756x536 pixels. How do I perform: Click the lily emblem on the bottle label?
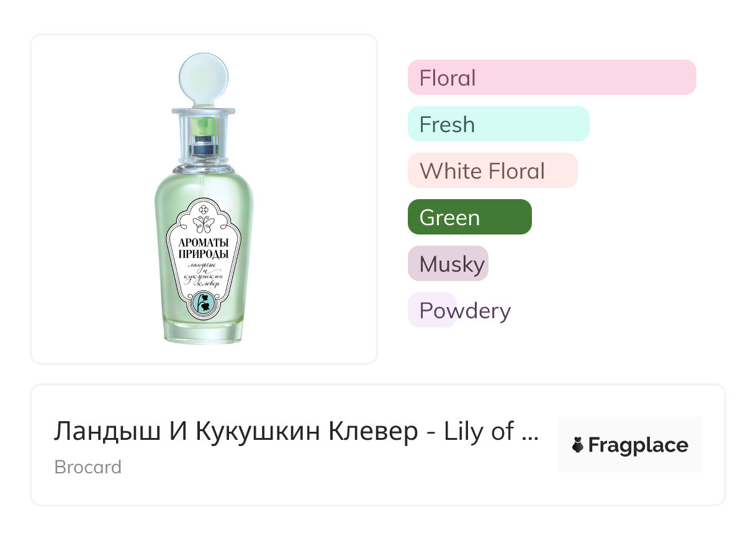(x=203, y=302)
